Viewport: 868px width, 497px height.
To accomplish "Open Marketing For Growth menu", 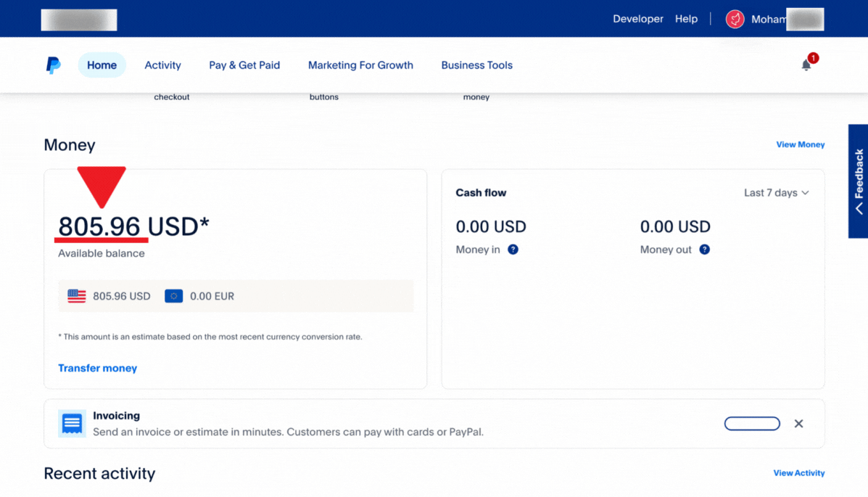I will pos(360,65).
